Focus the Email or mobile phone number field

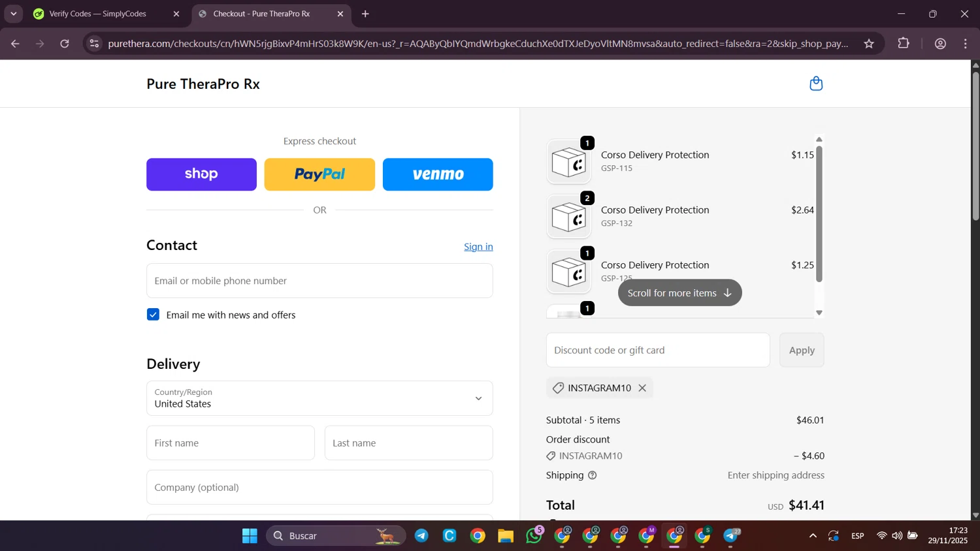319,281
